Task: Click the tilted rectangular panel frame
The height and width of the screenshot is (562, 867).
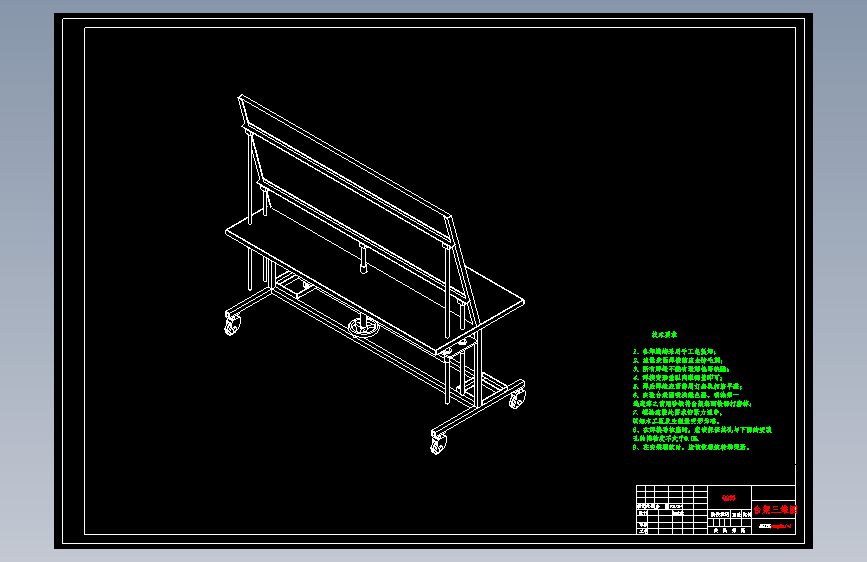Action: coord(358,210)
